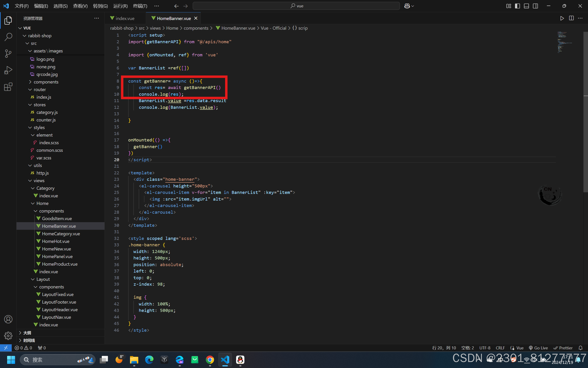Close the HomeBanner.vue tab
The width and height of the screenshot is (588, 368).
point(196,18)
